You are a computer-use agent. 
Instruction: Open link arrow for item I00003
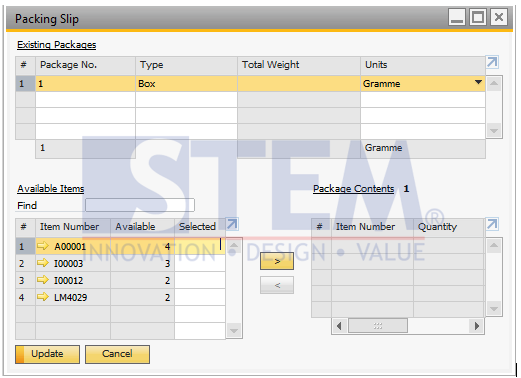[x=43, y=263]
